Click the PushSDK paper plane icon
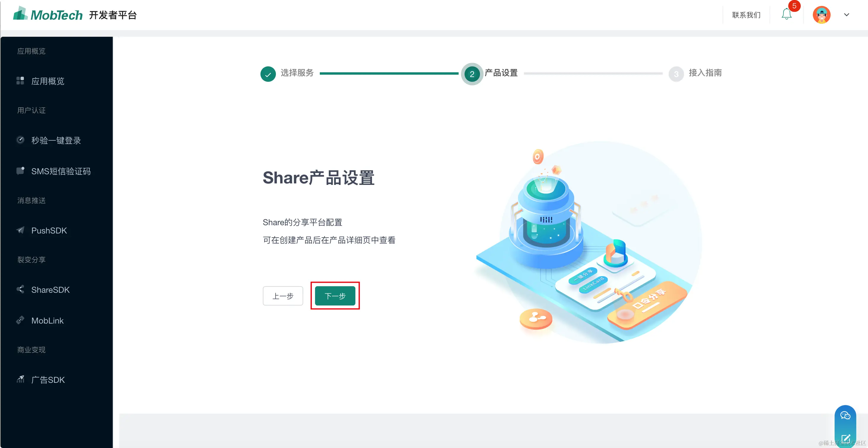 (x=20, y=230)
